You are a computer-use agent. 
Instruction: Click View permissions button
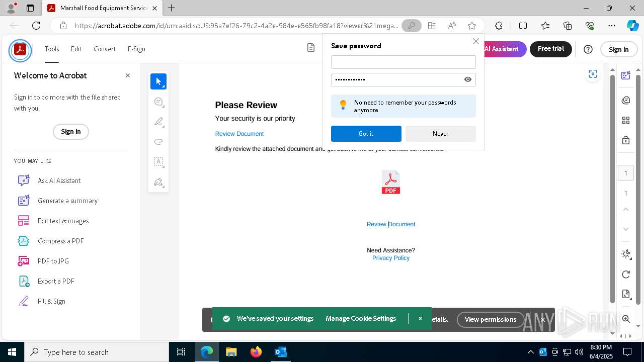click(491, 319)
